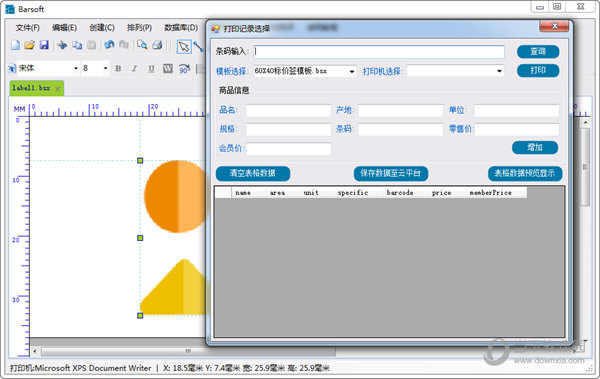This screenshot has height=379, width=600.
Task: Toggle Underline formatting
Action: tap(151, 69)
